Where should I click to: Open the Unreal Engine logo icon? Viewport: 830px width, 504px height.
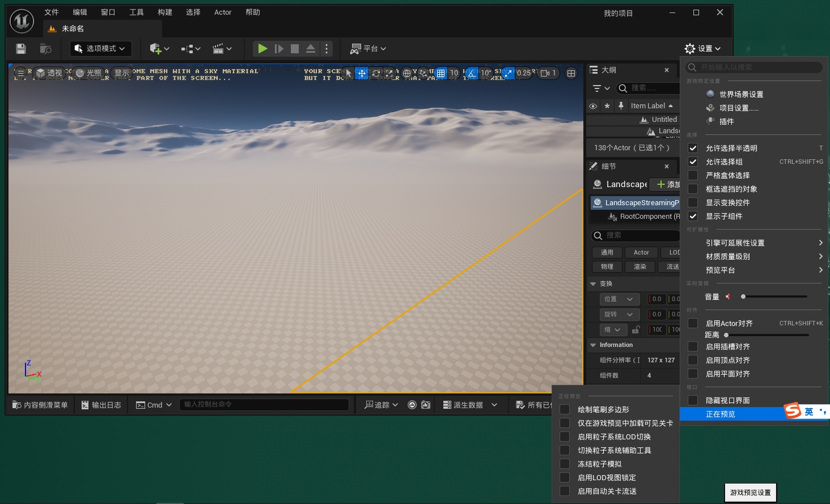22,21
